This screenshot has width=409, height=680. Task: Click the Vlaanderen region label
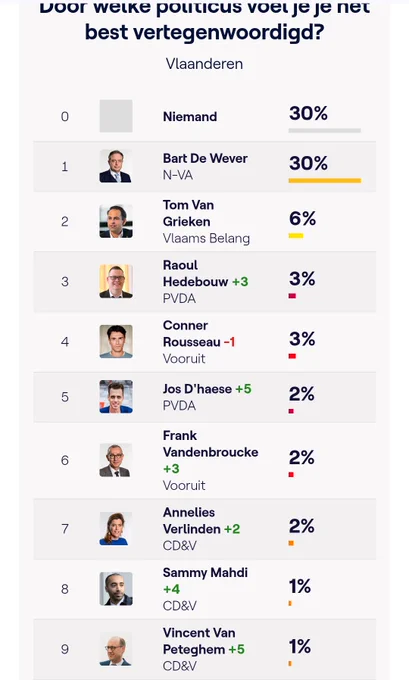pos(204,64)
